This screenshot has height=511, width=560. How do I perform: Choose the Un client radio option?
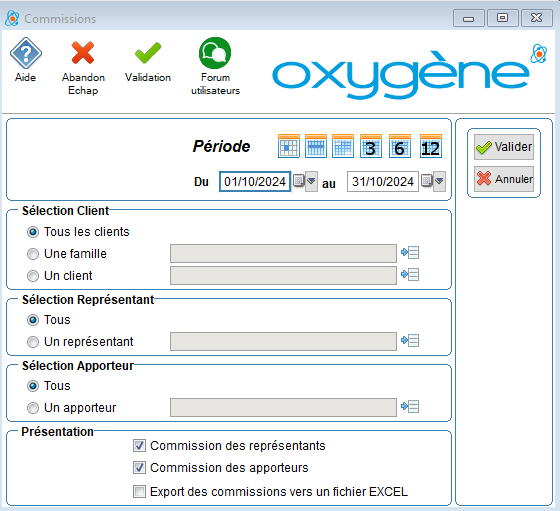pos(33,276)
